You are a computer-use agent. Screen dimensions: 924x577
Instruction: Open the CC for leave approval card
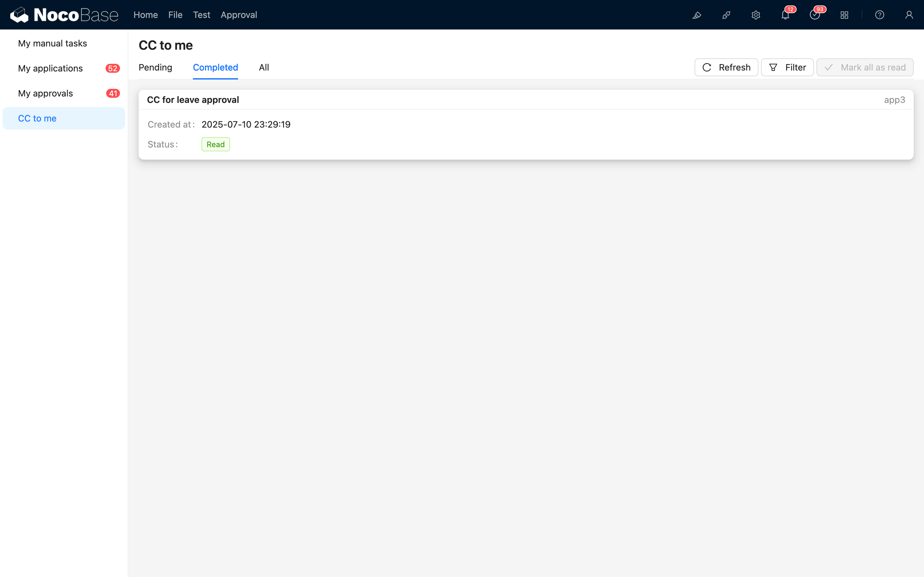pyautogui.click(x=193, y=100)
